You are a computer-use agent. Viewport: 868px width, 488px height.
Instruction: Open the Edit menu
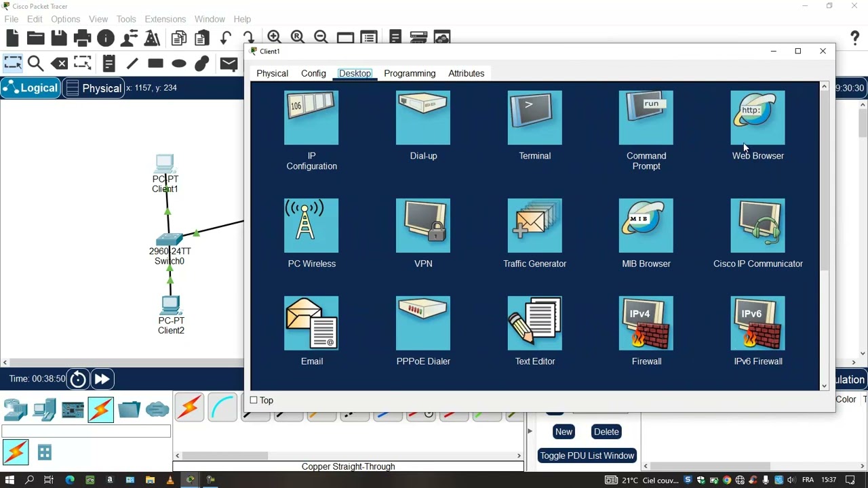coord(35,19)
